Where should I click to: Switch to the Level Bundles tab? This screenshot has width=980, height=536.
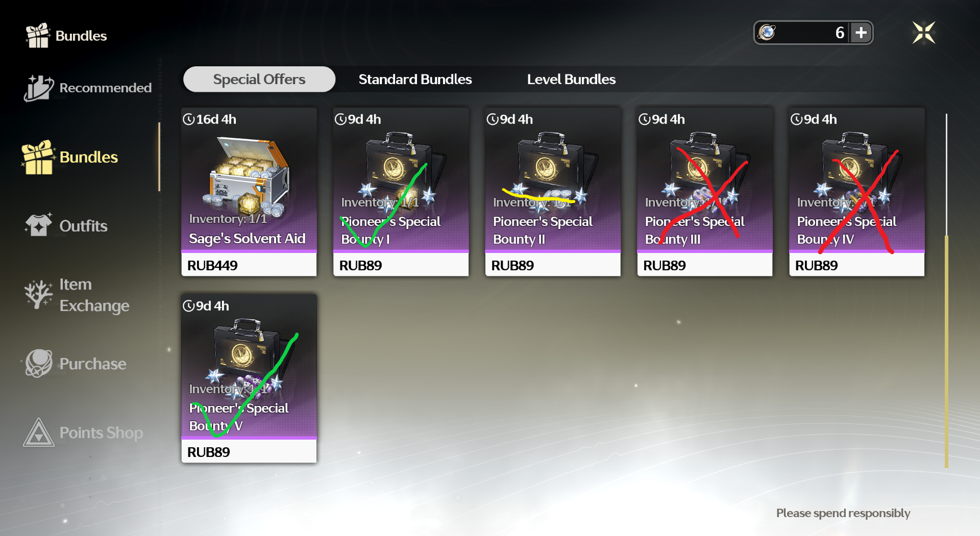571,80
